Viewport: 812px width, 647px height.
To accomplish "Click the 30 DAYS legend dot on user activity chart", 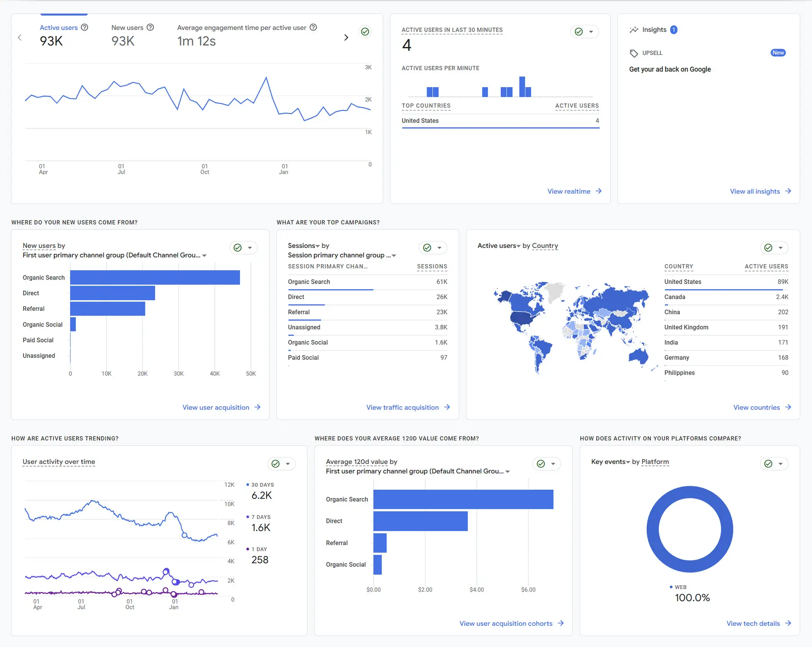I will tap(247, 485).
